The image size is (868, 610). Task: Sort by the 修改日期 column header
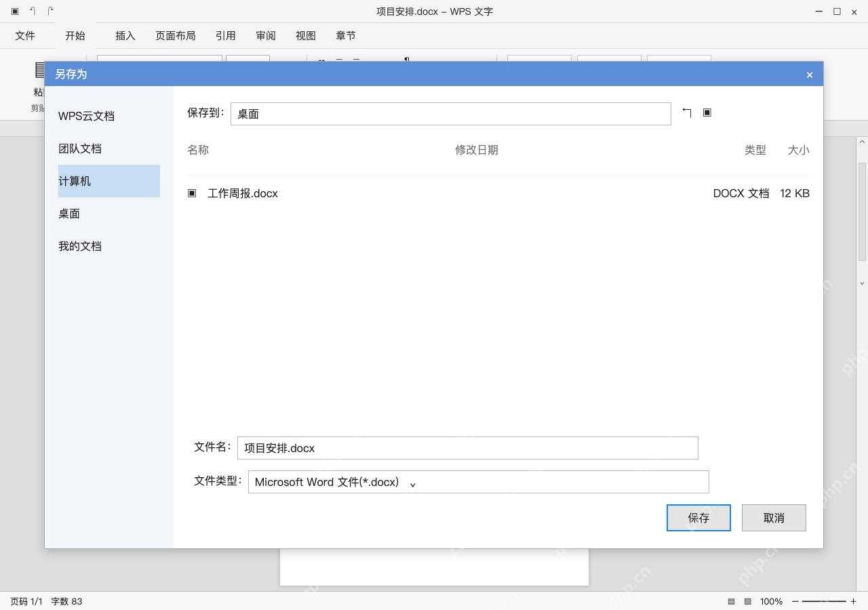(x=477, y=150)
